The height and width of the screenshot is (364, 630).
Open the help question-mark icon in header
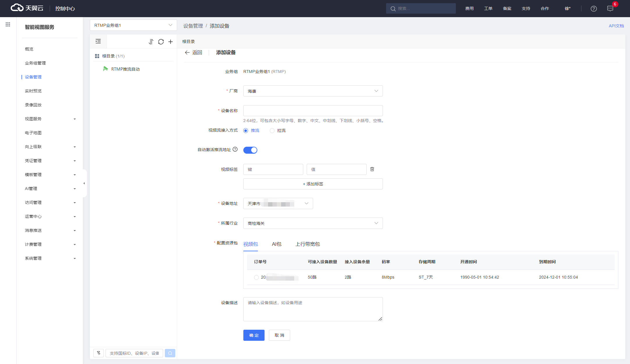point(594,9)
